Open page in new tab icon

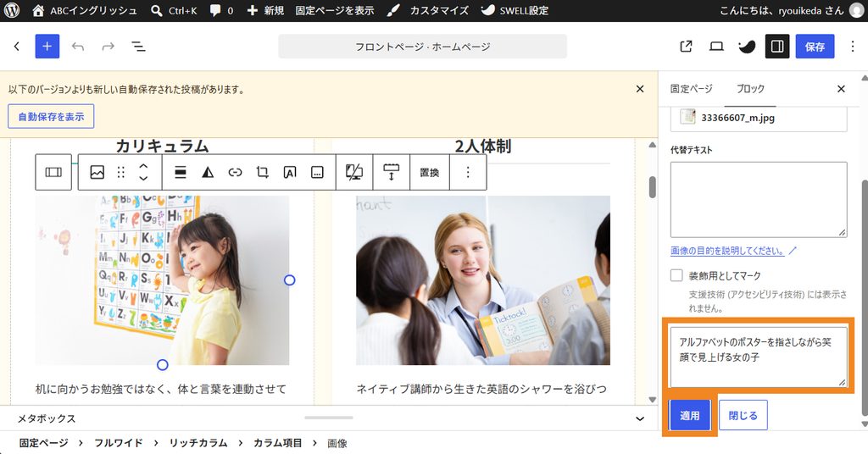pos(686,47)
